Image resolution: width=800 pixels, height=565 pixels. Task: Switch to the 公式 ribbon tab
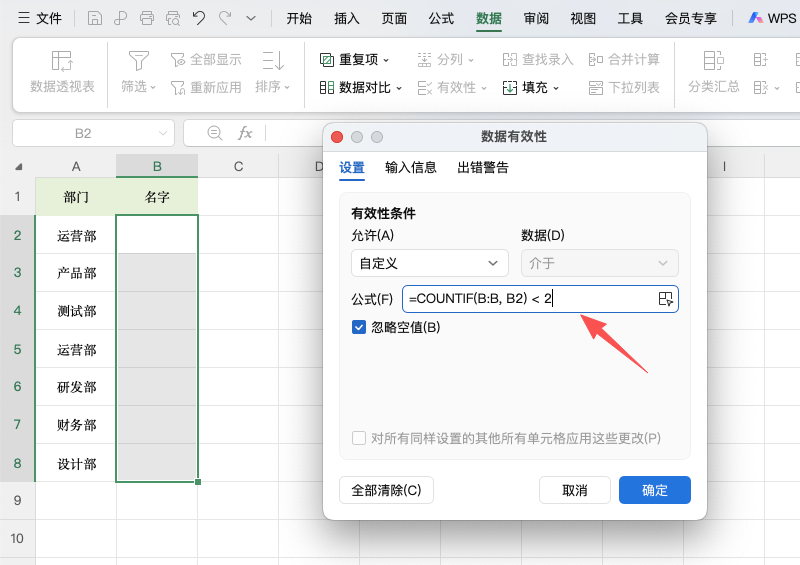[x=441, y=19]
